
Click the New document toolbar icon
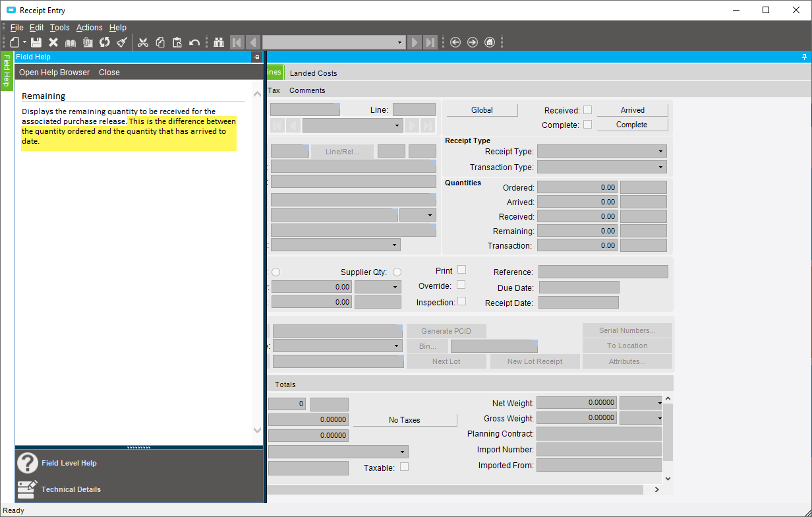pyautogui.click(x=14, y=42)
